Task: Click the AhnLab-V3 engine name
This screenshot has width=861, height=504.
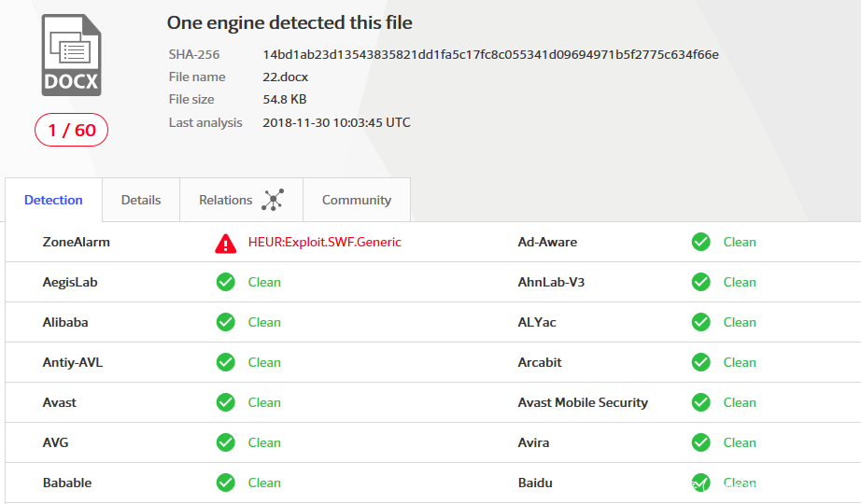Action: [551, 282]
